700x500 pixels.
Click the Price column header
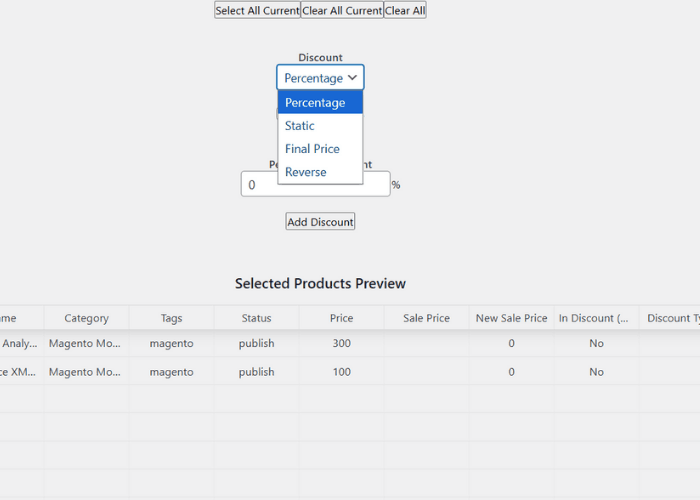pyautogui.click(x=341, y=318)
